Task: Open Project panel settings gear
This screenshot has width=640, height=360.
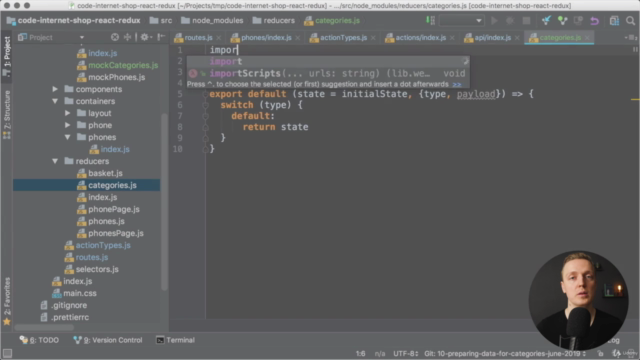Action: [144, 37]
